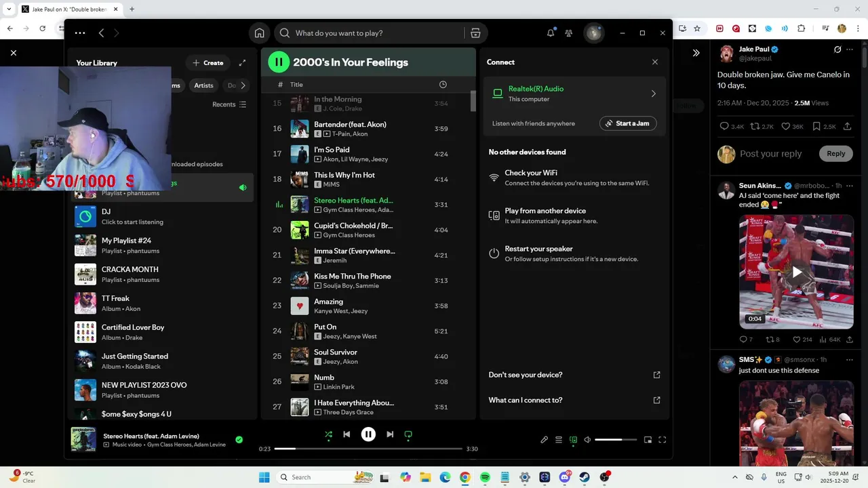Skip to next track

tap(390, 434)
